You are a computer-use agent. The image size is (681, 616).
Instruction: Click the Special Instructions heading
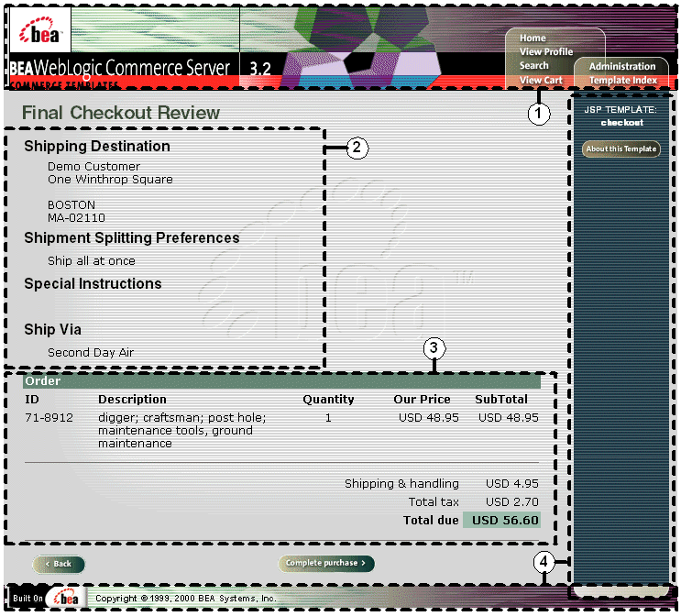93,283
